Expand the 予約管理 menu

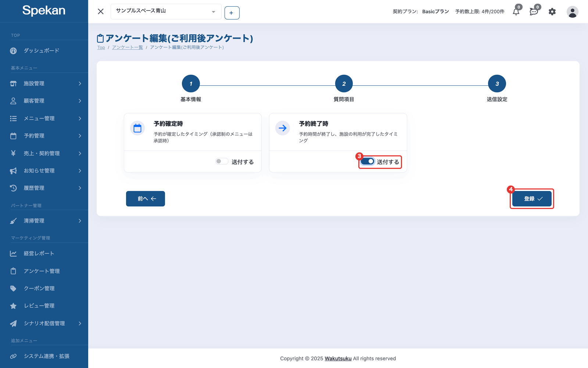pos(44,136)
